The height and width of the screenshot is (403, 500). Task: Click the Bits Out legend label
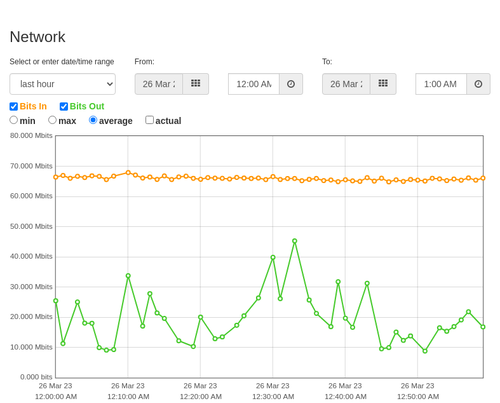(x=87, y=106)
